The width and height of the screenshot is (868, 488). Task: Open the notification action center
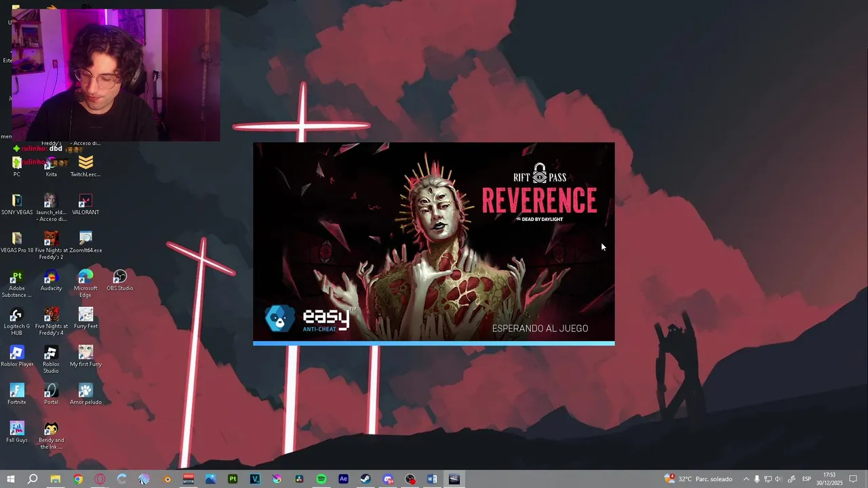pyautogui.click(x=853, y=479)
